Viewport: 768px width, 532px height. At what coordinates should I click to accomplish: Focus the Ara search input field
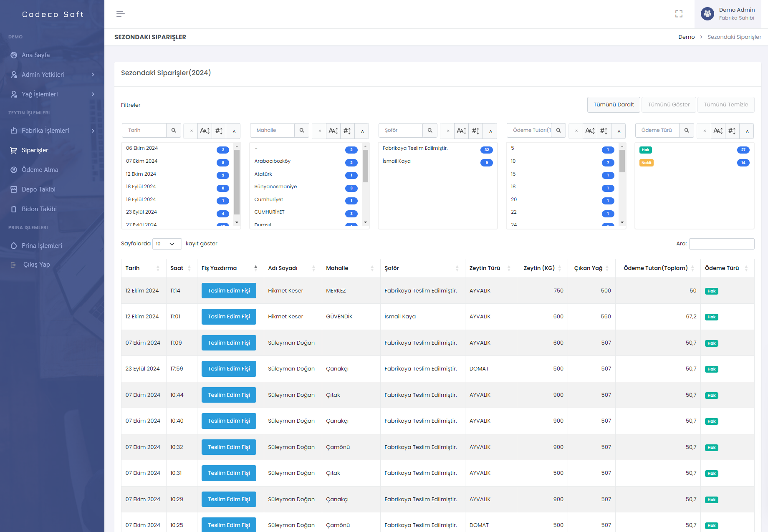(721, 244)
